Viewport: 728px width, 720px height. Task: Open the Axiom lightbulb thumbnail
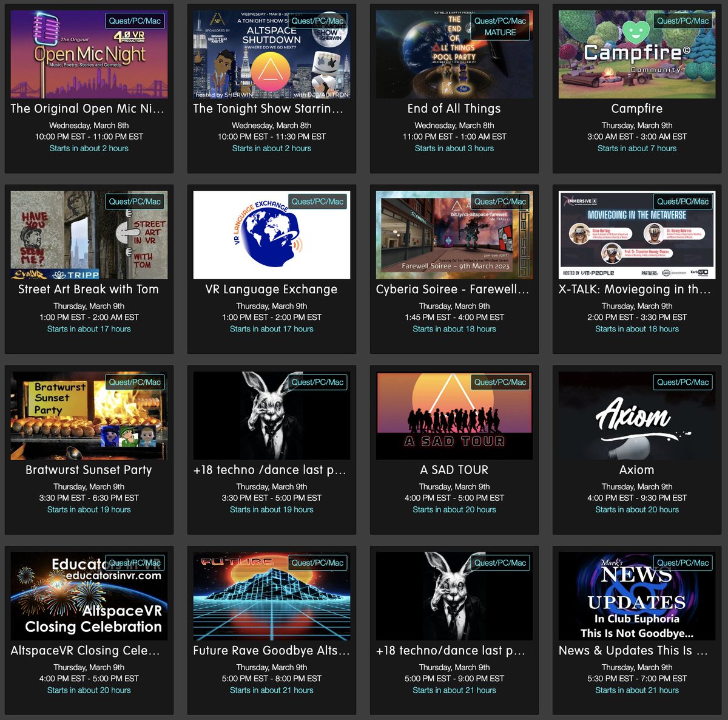click(637, 416)
